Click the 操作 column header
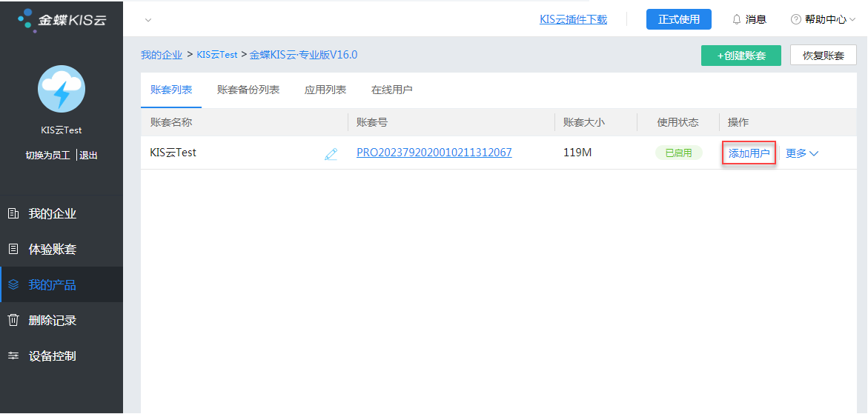 coord(738,122)
